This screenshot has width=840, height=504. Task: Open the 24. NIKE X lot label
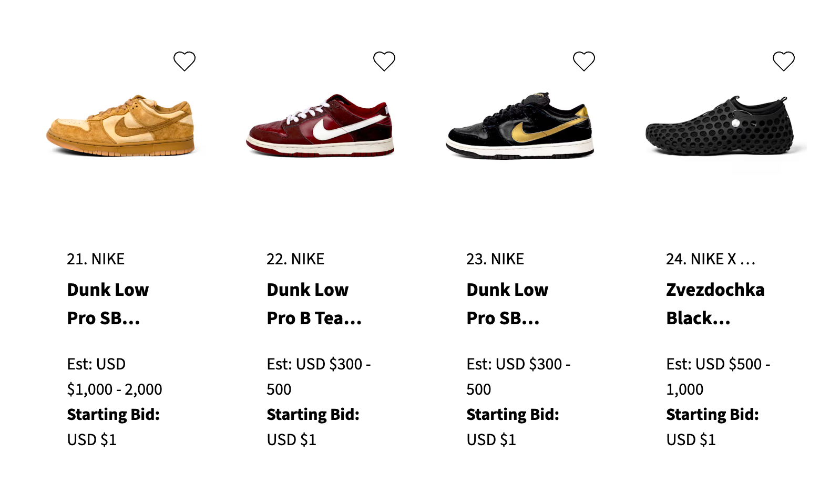(710, 259)
